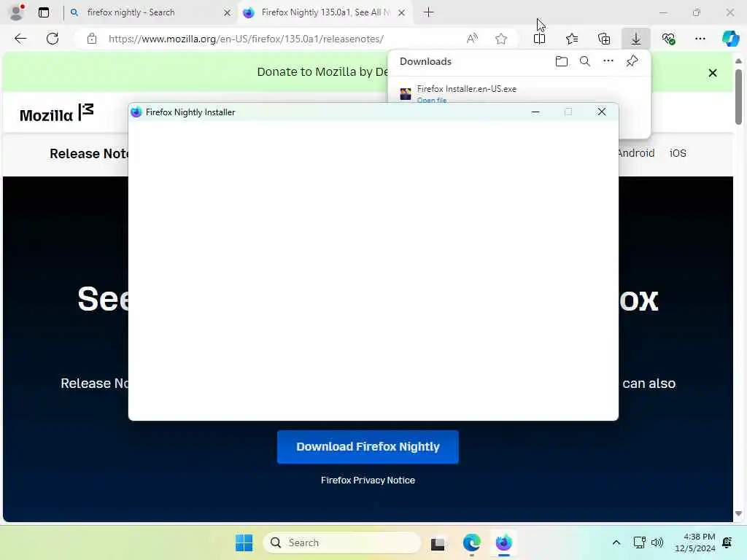Toggle the Downloads toolbar button
Screen dimensions: 747x560
pos(636,39)
